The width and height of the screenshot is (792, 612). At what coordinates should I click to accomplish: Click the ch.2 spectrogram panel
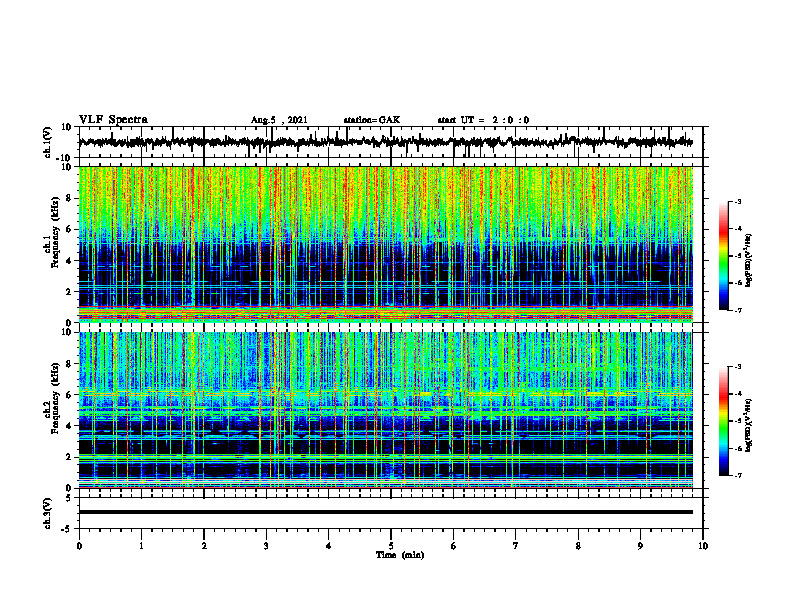tap(385, 410)
